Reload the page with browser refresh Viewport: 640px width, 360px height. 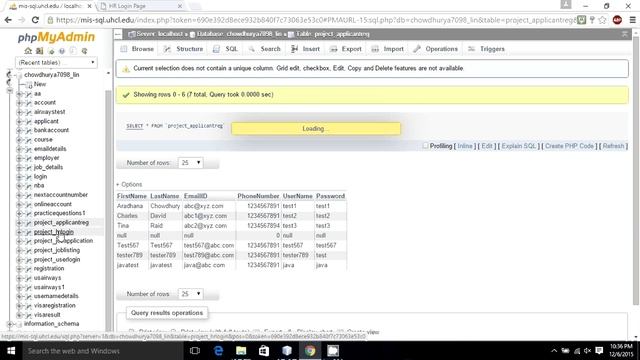pyautogui.click(x=35, y=20)
